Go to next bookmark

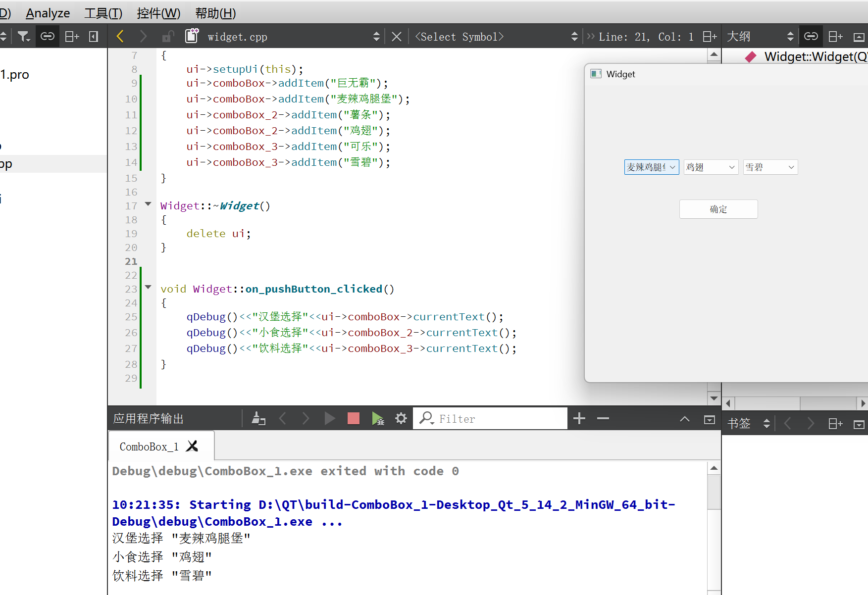811,424
